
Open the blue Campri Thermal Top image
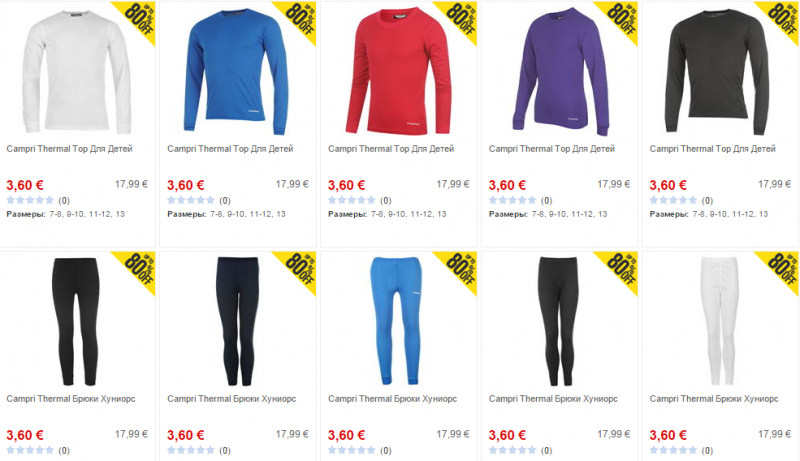click(x=236, y=72)
